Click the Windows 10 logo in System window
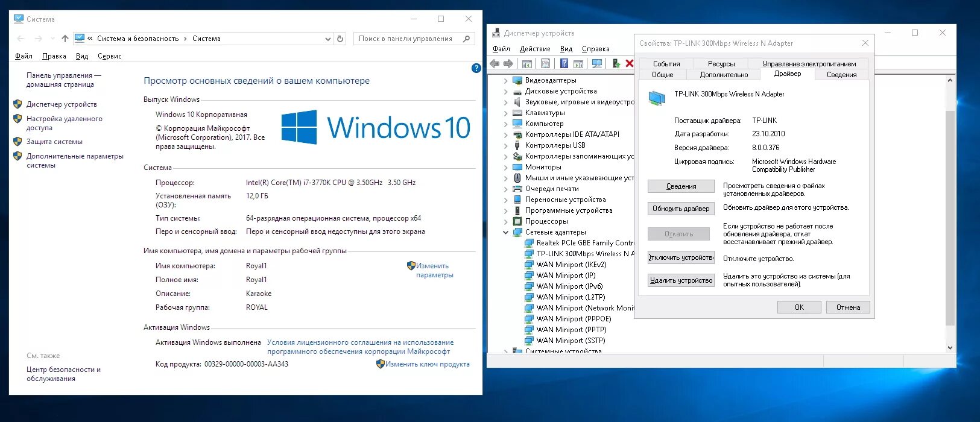 coord(376,127)
